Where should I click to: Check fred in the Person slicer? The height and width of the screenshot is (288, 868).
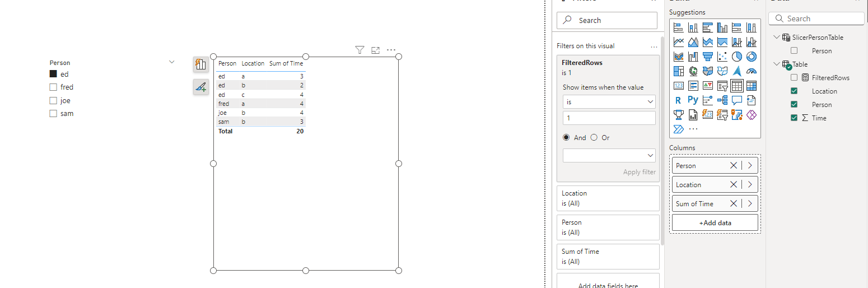pos(53,87)
